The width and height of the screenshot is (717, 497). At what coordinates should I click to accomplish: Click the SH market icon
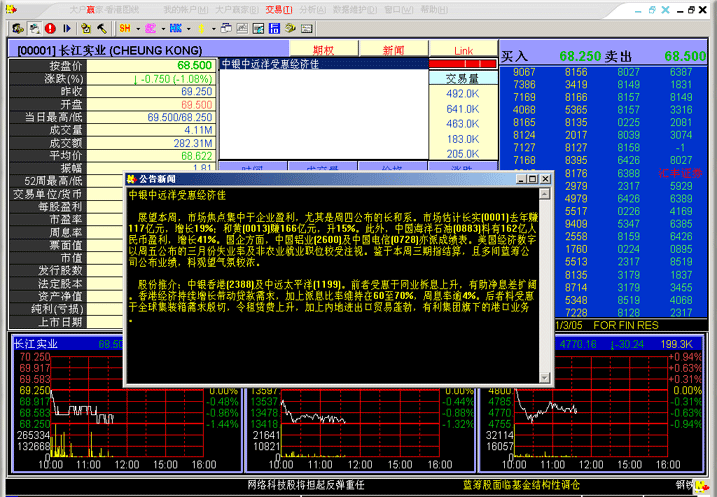(x=125, y=28)
